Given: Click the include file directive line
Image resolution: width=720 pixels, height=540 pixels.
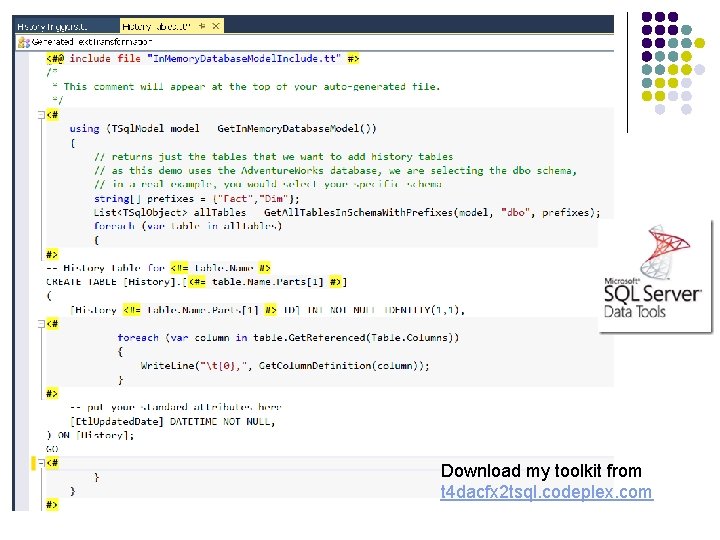Looking at the screenshot, I should [202, 59].
